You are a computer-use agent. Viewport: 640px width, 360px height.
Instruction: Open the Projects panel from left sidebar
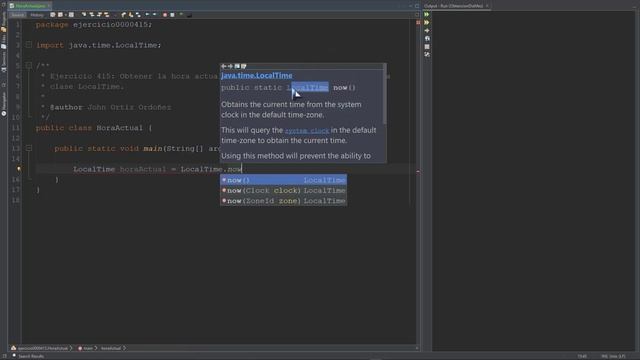[x=4, y=21]
